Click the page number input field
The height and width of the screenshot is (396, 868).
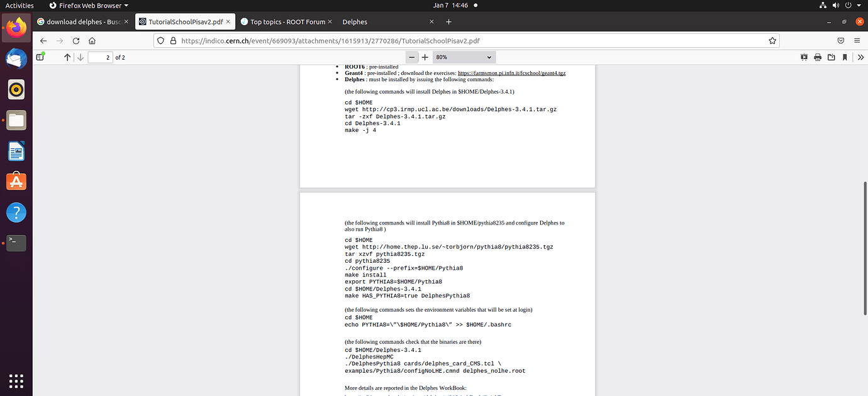100,57
